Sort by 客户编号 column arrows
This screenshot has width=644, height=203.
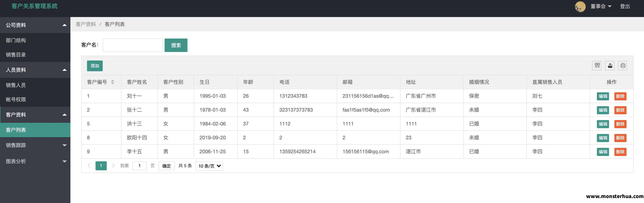tap(113, 82)
